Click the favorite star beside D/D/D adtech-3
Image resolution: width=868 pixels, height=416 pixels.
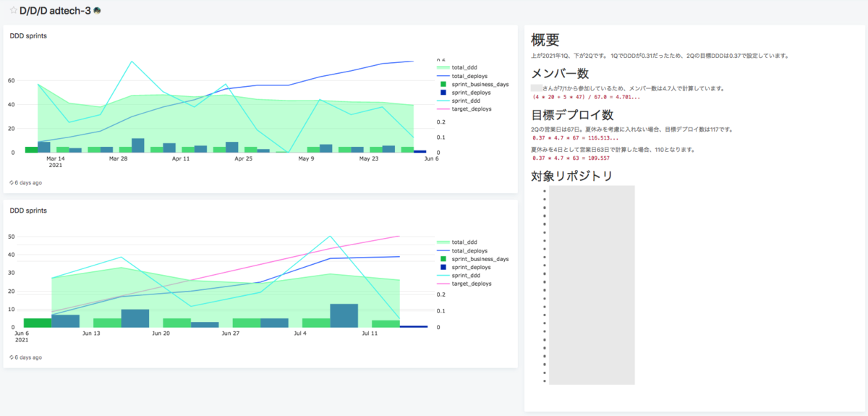pos(14,11)
